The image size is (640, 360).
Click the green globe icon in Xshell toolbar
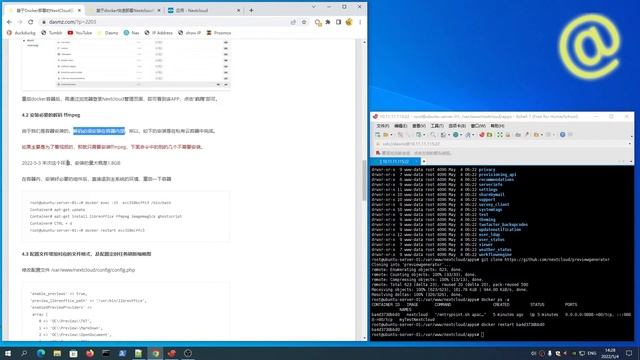pyautogui.click(x=456, y=135)
